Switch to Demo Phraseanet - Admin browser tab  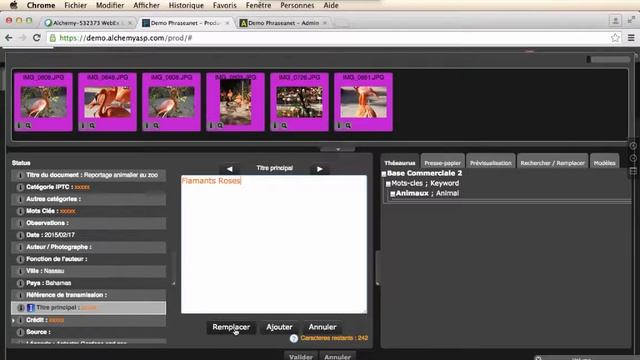[x=284, y=23]
